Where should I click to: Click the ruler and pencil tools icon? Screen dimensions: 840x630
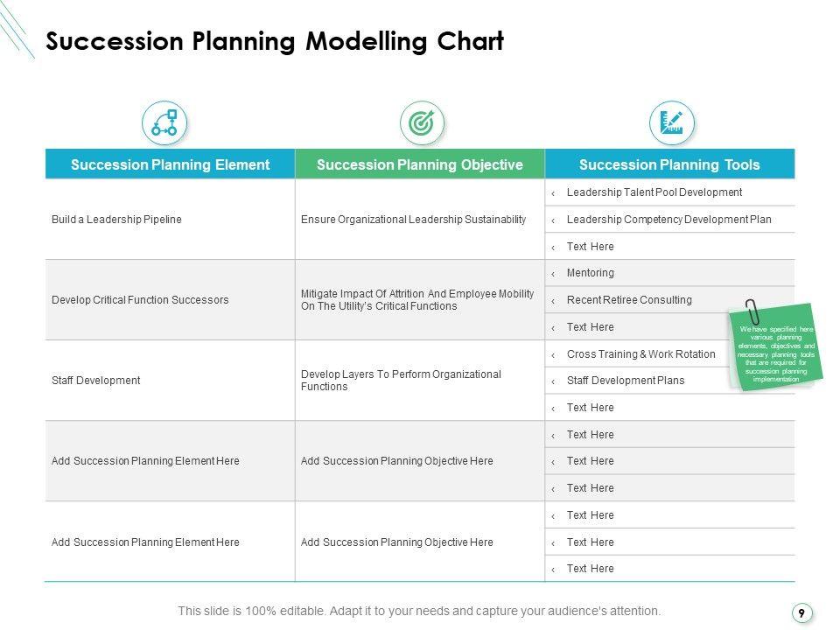671,122
